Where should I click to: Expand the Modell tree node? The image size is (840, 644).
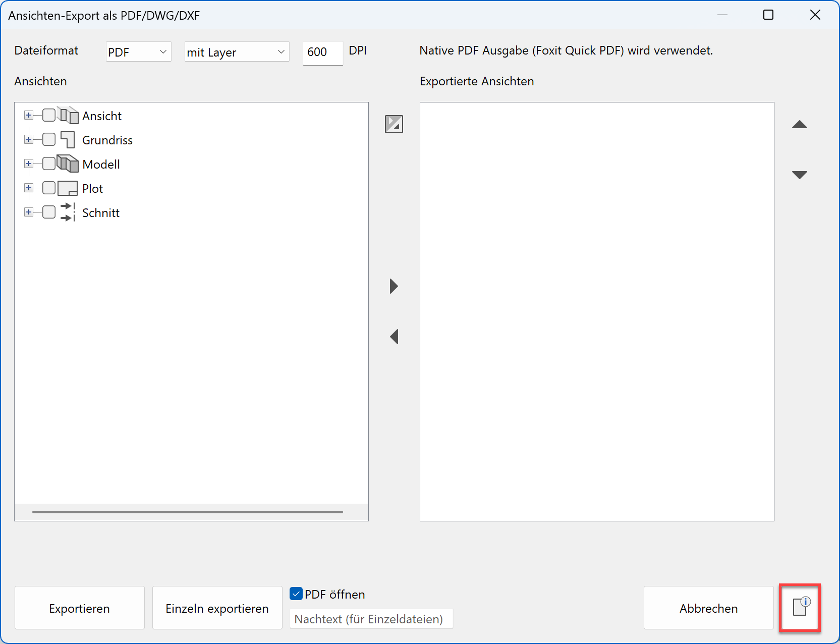pyautogui.click(x=29, y=163)
